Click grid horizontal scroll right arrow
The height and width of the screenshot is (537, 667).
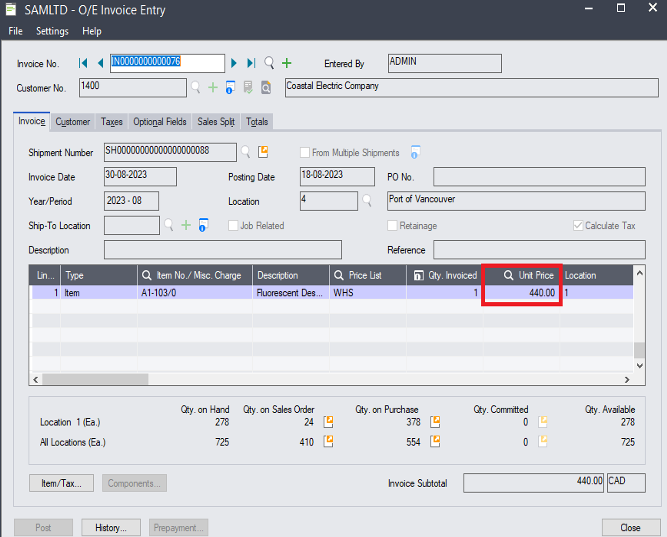tap(627, 380)
